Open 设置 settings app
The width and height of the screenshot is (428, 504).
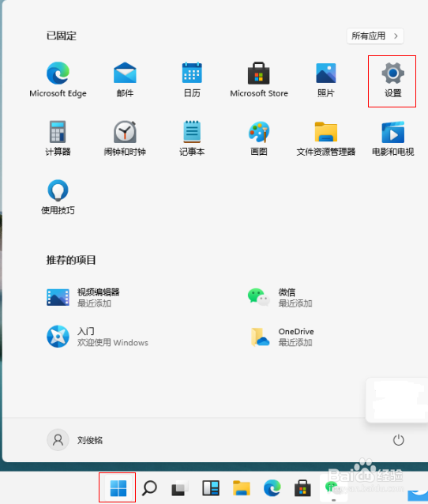[x=392, y=81]
